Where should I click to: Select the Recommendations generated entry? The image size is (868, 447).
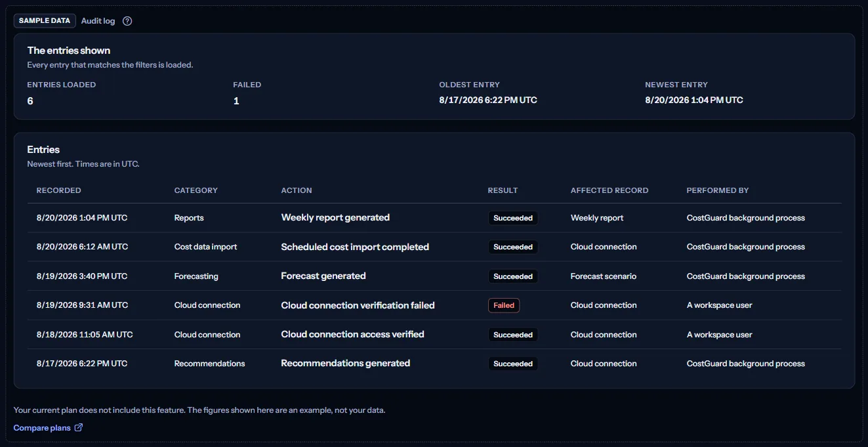tap(434, 364)
